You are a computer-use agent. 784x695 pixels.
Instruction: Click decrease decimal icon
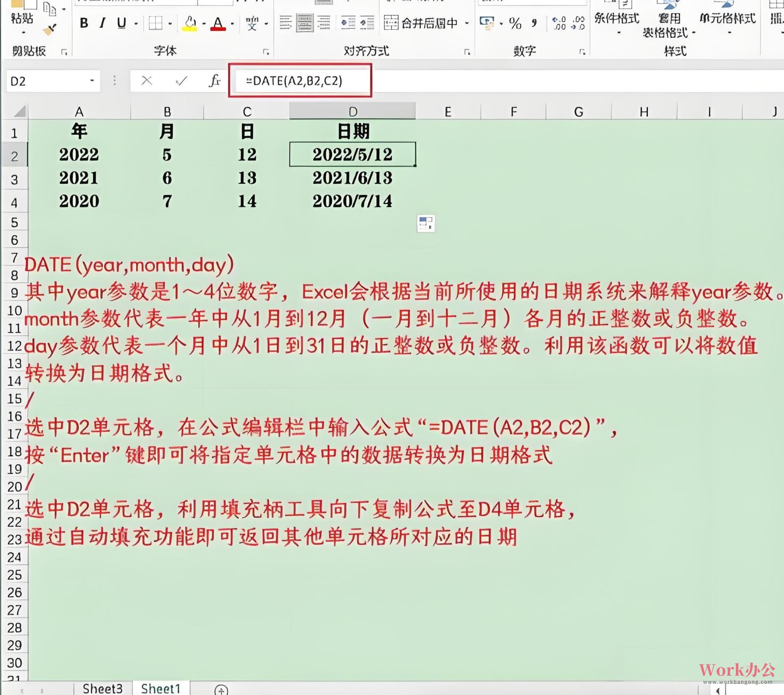(x=578, y=23)
